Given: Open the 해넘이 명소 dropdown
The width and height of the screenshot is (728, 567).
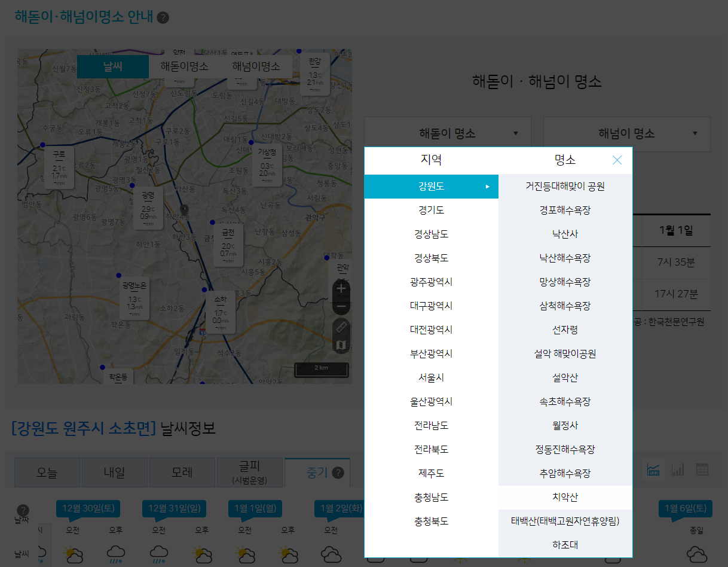Looking at the screenshot, I should [626, 134].
